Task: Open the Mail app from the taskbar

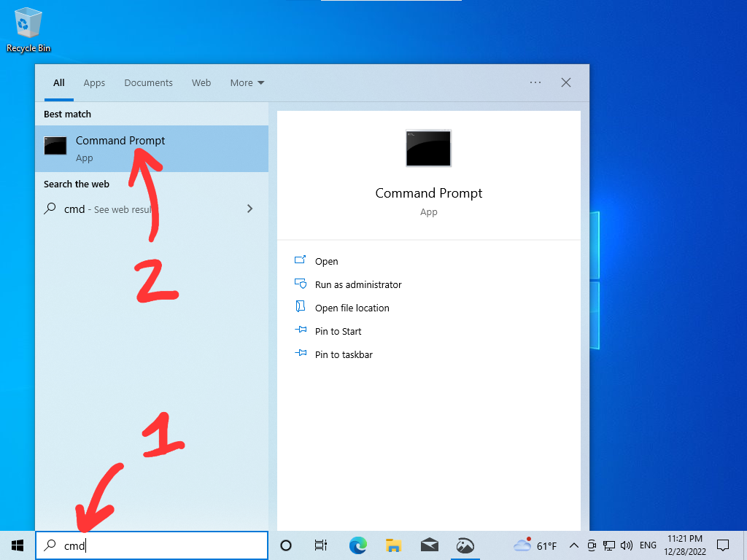Action: [x=429, y=545]
